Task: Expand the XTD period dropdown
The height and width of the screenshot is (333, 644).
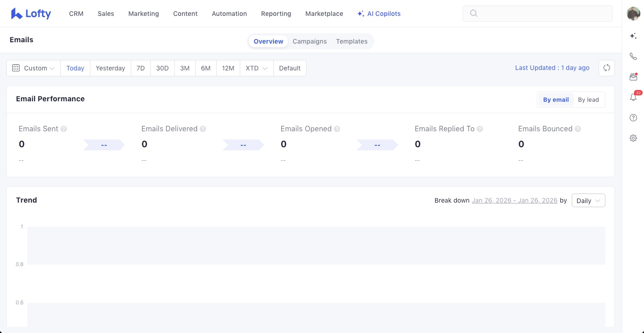Action: click(x=256, y=68)
